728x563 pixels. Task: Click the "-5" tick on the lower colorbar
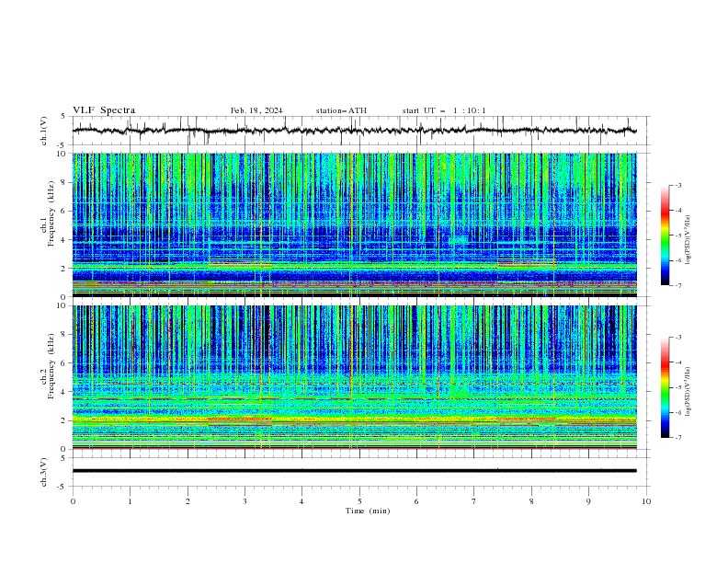click(678, 387)
